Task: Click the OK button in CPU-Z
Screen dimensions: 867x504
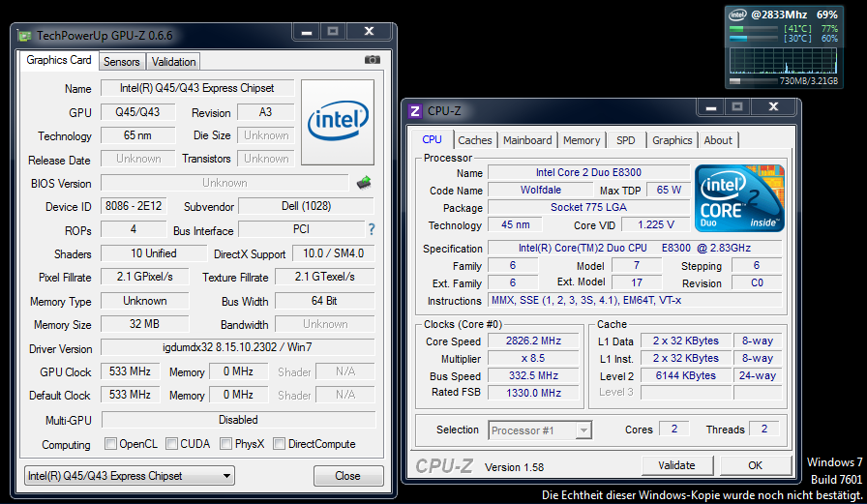Action: [x=756, y=465]
